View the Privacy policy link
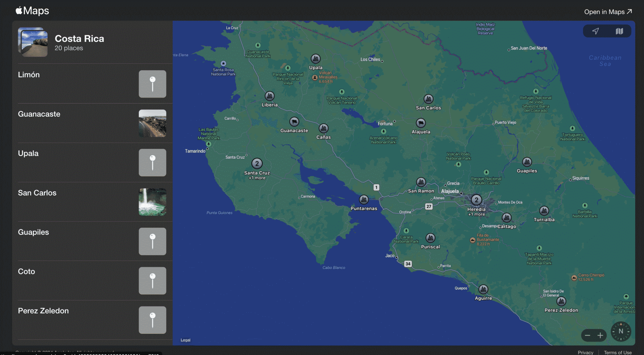Viewport: 644px width, 355px height. tap(585, 352)
